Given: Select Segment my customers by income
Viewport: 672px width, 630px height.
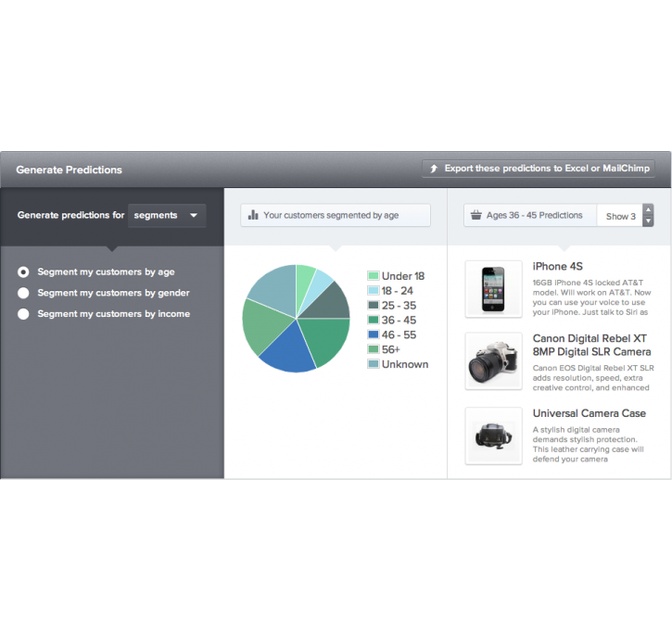Looking at the screenshot, I should (23, 314).
